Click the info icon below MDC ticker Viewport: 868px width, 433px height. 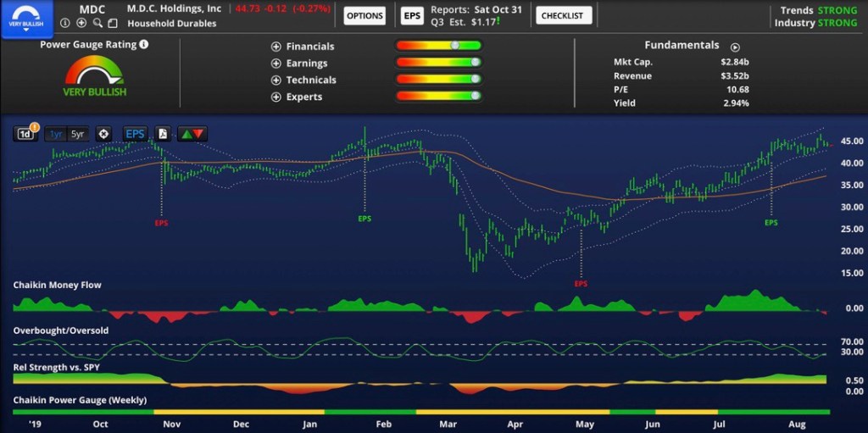(67, 23)
